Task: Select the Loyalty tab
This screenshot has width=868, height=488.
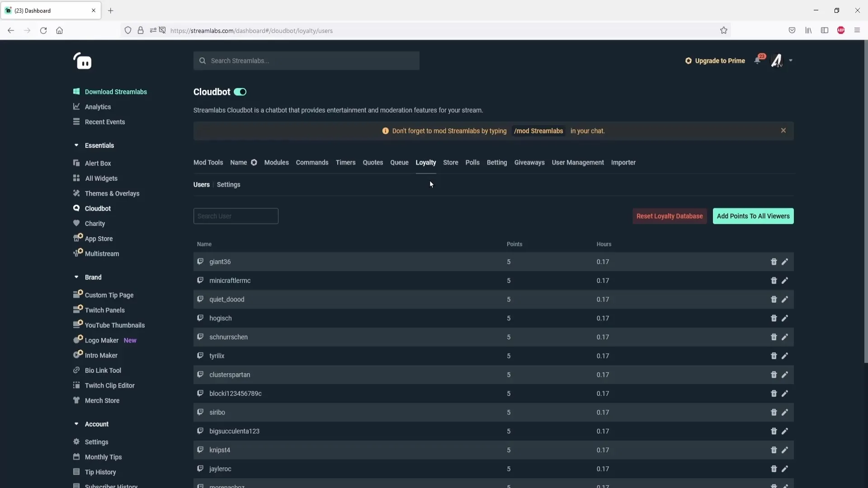Action: [x=426, y=162]
